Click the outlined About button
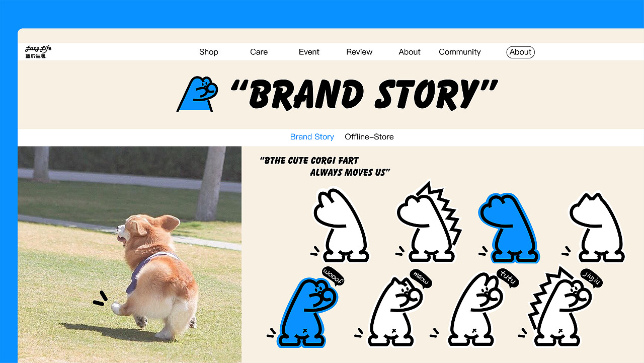This screenshot has width=644, height=363. [x=520, y=52]
